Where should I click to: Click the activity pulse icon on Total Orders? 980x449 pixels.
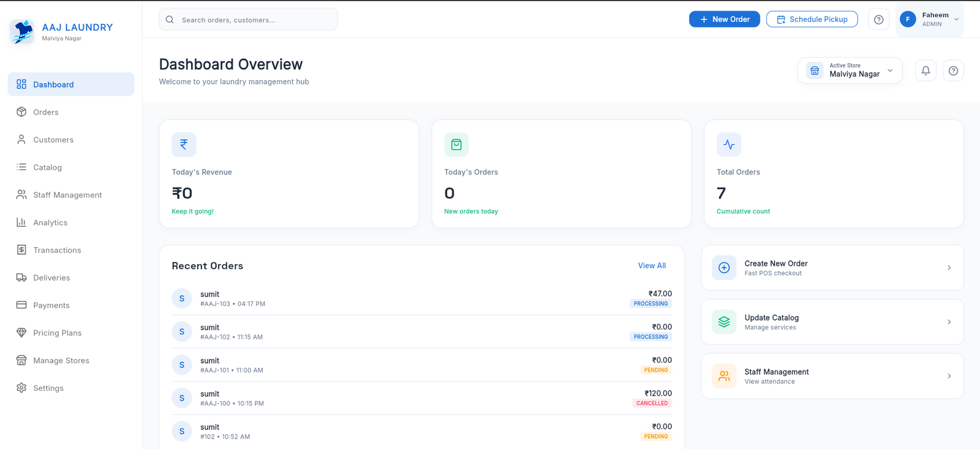(x=729, y=145)
